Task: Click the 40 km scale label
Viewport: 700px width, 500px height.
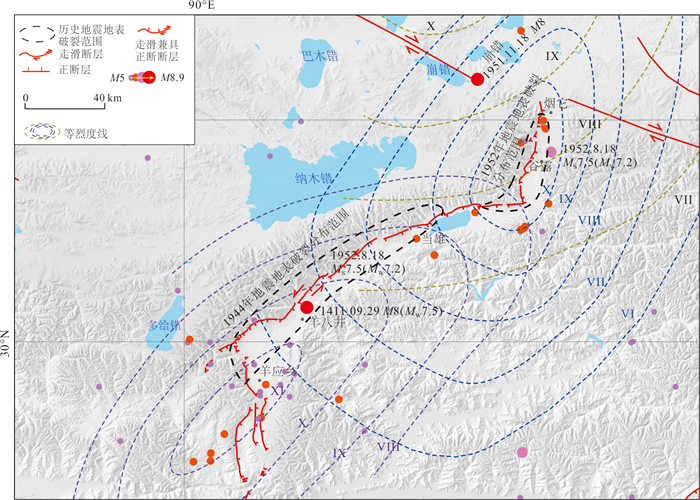Action: 107,98
